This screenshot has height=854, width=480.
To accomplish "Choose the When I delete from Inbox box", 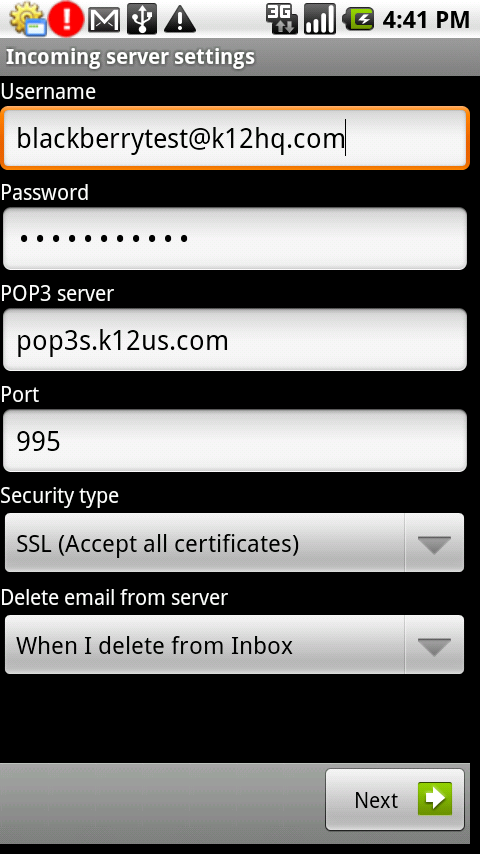I will tap(234, 645).
